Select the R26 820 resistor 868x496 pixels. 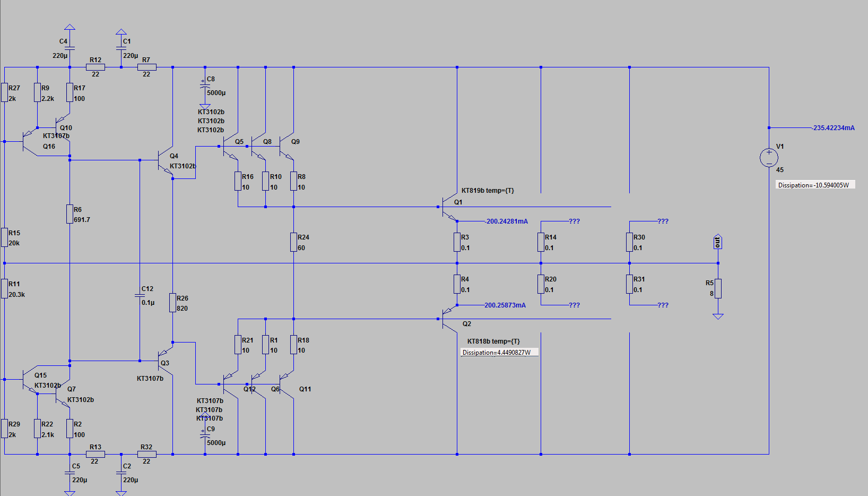click(x=172, y=303)
